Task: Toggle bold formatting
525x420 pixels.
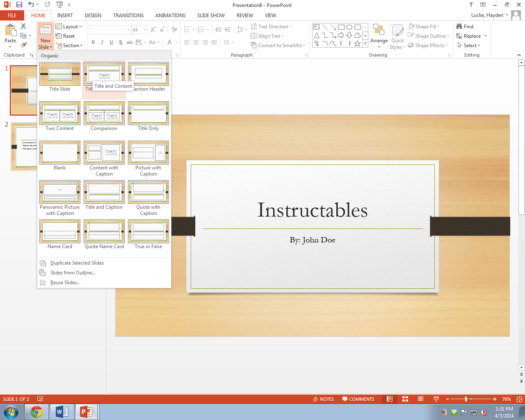Action: click(x=93, y=42)
